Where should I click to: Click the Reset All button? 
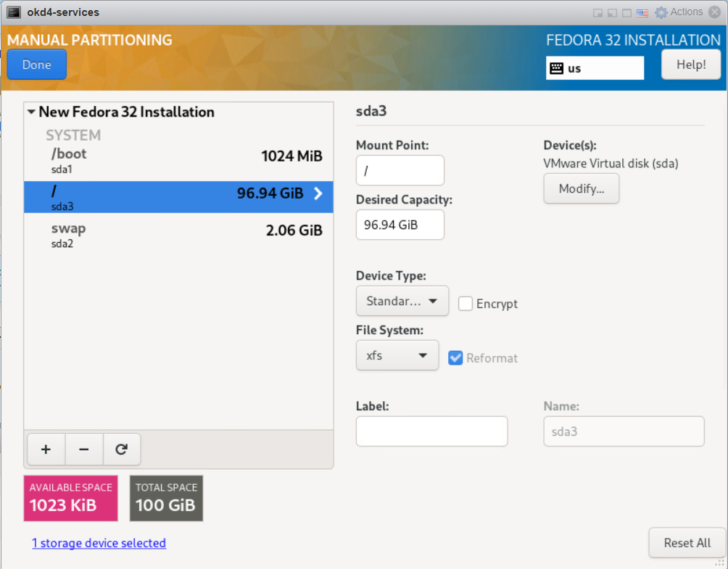click(687, 543)
